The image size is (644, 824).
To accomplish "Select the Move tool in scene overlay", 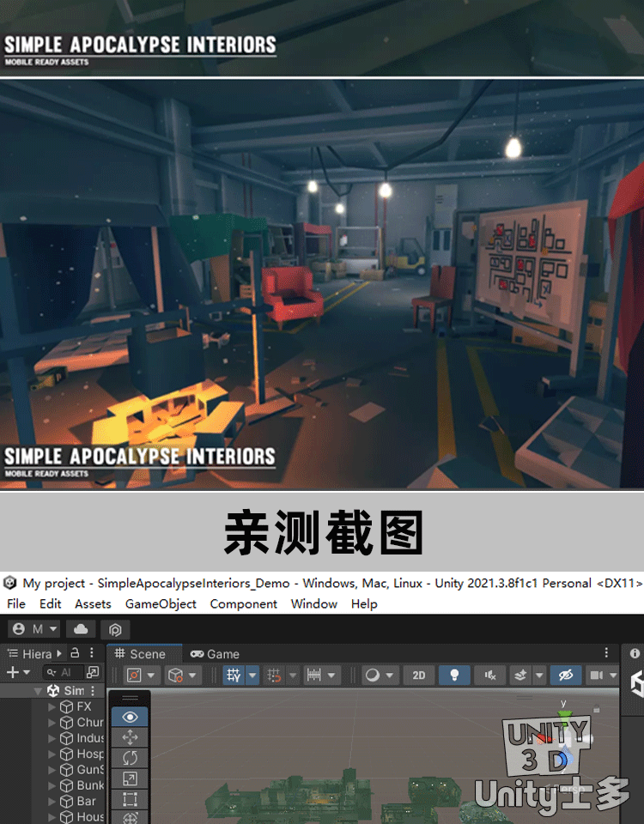I will click(x=130, y=737).
